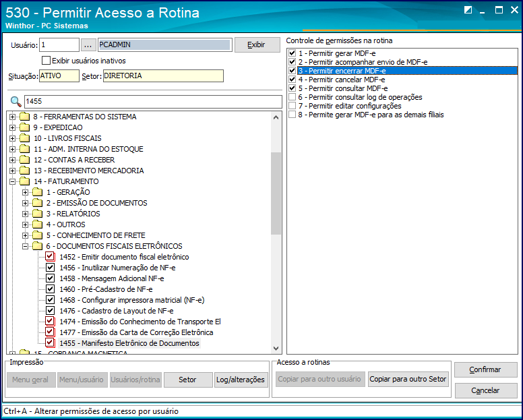Viewport: 523px width, 420px height.
Task: Expand 9 - EXPEDICAO tree node
Action: pos(12,127)
